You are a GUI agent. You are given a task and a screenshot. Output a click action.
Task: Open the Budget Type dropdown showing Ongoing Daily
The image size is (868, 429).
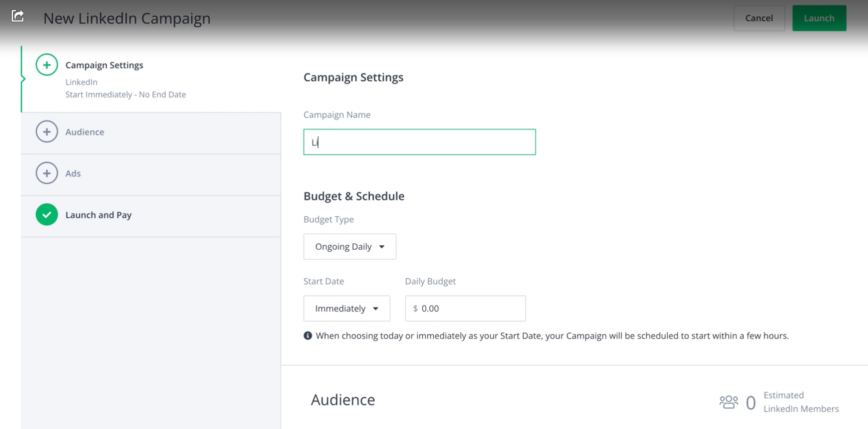click(349, 247)
